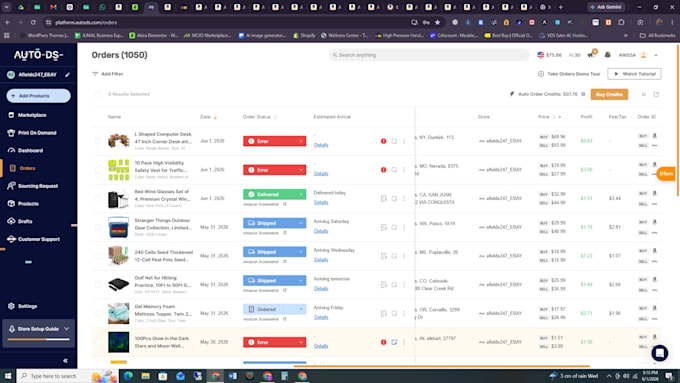Open Error status dropdown for Computer Desk order
Image resolution: width=680 pixels, height=383 pixels.
click(x=274, y=141)
